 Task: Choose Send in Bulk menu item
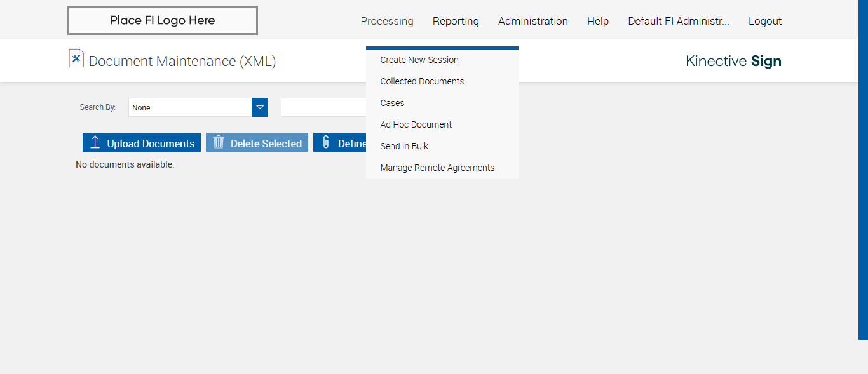click(404, 146)
